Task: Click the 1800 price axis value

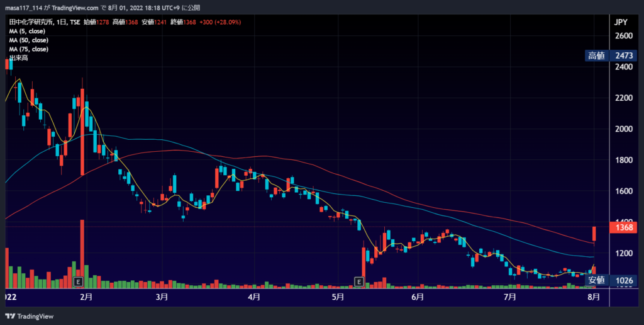Action: [x=624, y=160]
